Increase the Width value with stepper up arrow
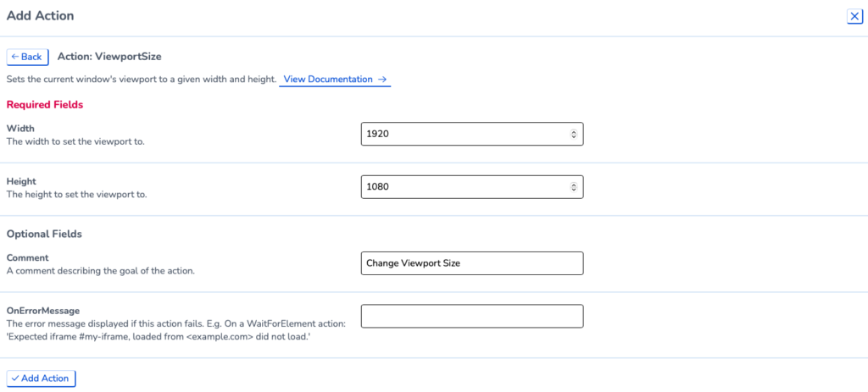The image size is (868, 392). click(574, 131)
